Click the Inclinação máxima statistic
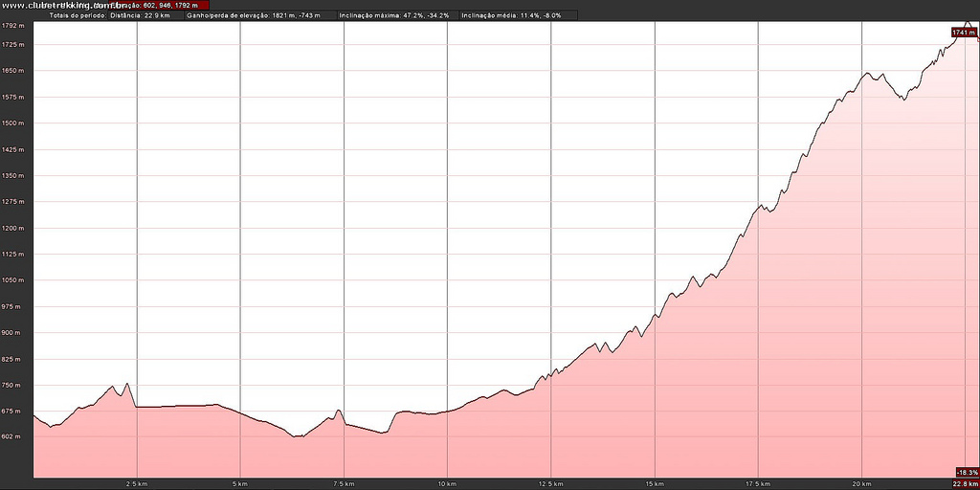This screenshot has height=490, width=980. click(x=394, y=15)
